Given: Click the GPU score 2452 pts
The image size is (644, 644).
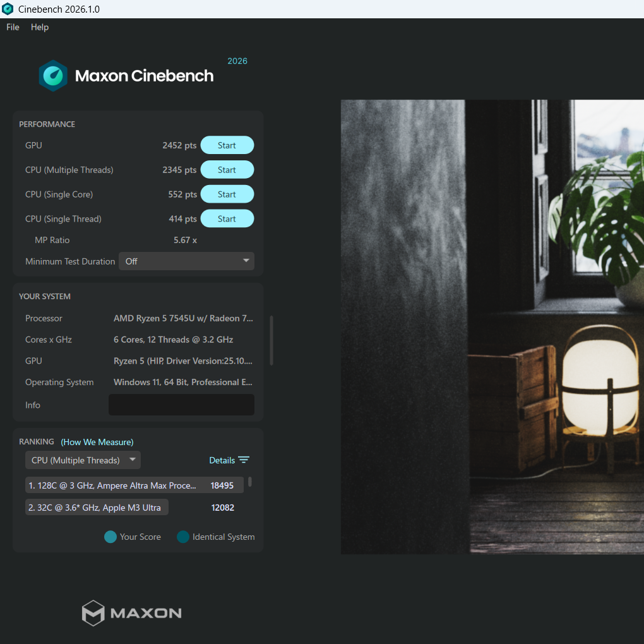Looking at the screenshot, I should 179,145.
